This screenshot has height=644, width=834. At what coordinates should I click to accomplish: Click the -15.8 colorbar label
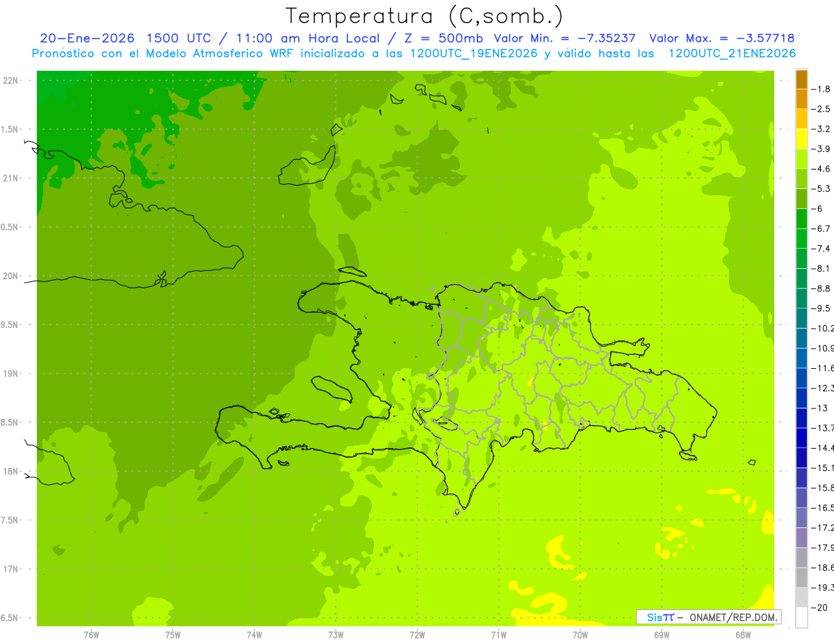point(822,488)
